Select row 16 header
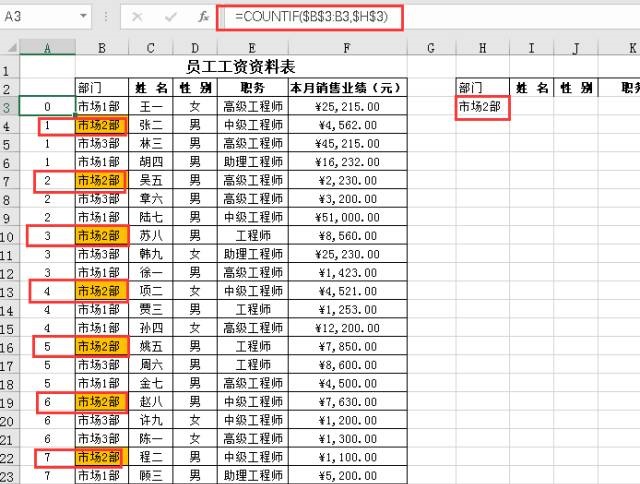The height and width of the screenshot is (484, 640). coord(7,347)
